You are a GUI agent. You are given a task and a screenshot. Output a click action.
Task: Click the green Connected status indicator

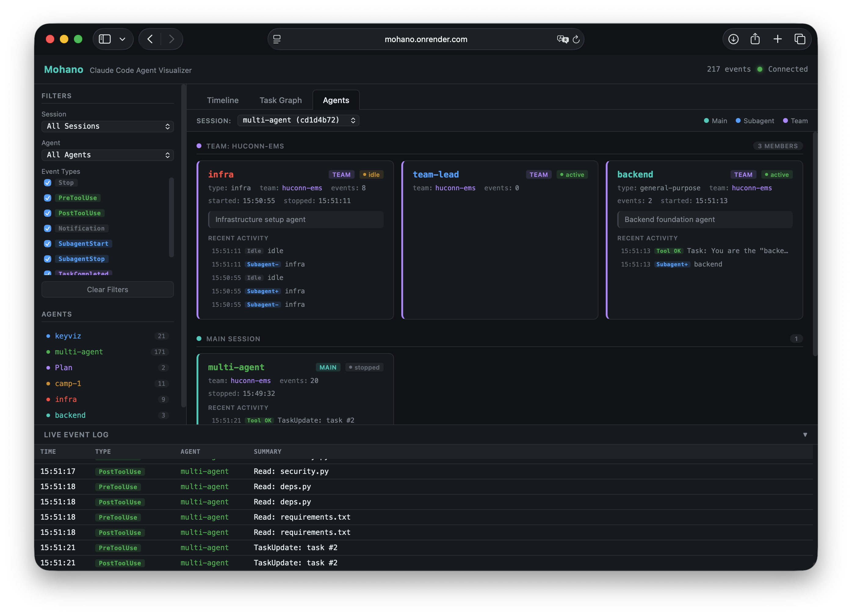(759, 69)
